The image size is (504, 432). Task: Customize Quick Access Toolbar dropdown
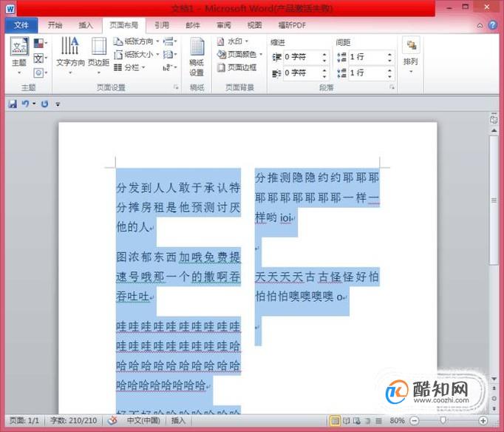pyautogui.click(x=58, y=104)
